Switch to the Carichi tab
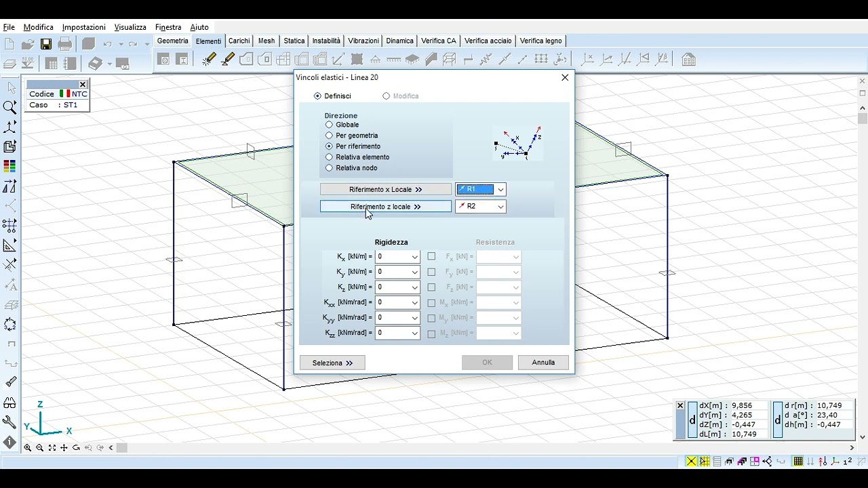Viewport: 868px width, 488px height. coord(239,41)
